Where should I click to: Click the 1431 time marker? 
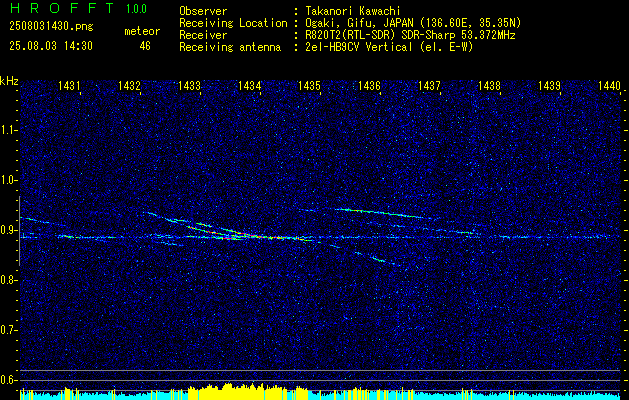[69, 85]
